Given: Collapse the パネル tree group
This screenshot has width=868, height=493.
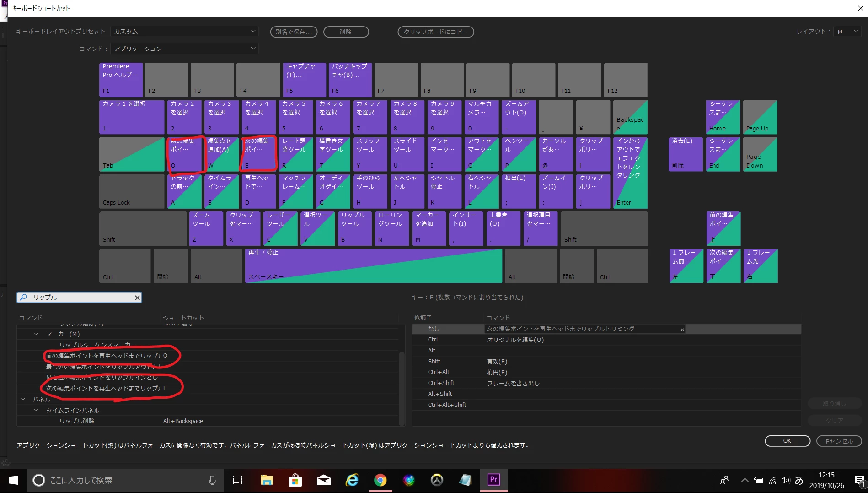Looking at the screenshot, I should [x=23, y=399].
